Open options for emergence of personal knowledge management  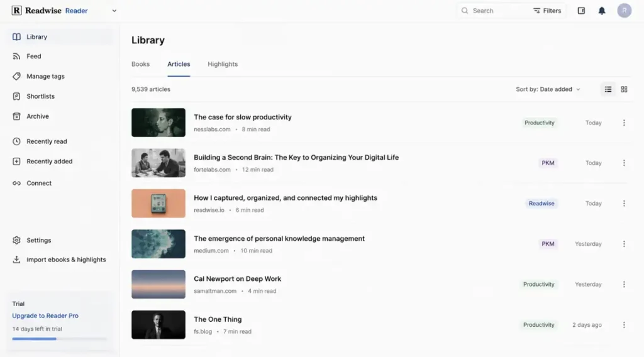point(624,244)
